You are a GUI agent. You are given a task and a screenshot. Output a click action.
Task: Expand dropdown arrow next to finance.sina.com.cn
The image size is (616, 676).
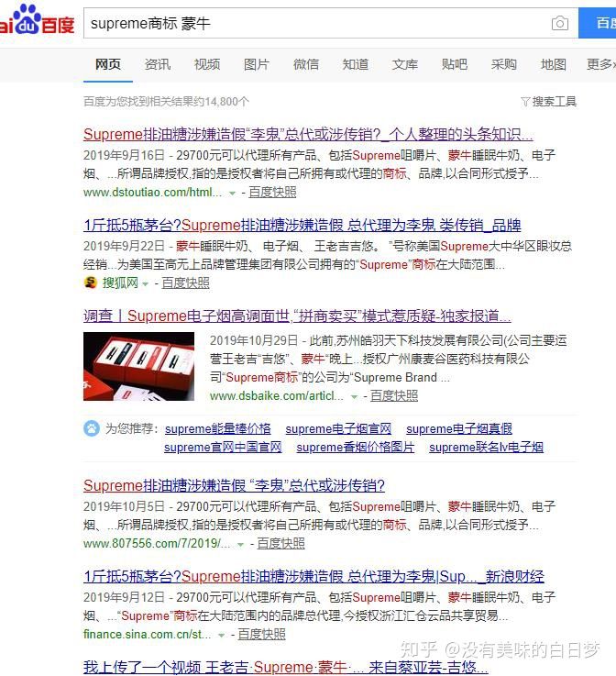222,636
